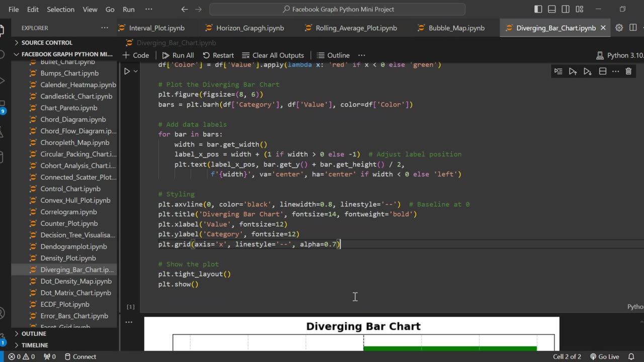
Task: Switch to Rolling_Average_Plot.ipynb tab
Action: tap(356, 28)
